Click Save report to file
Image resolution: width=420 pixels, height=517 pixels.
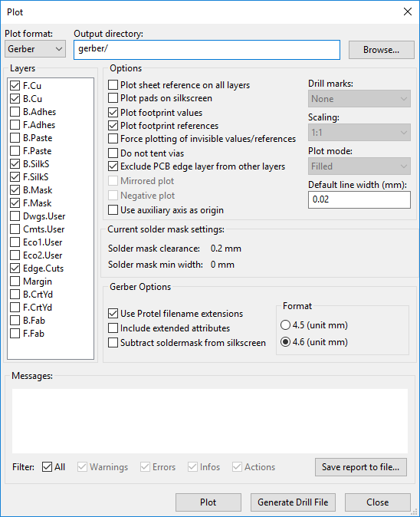[x=361, y=467]
